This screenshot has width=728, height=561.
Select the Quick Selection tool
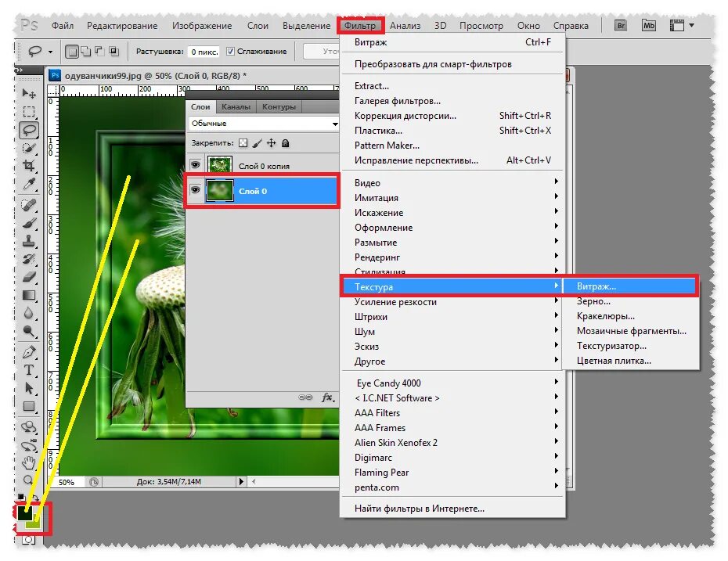pos(29,148)
